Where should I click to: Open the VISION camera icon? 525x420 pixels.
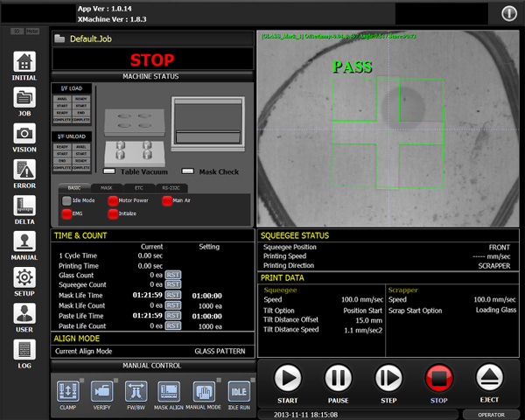click(24, 134)
